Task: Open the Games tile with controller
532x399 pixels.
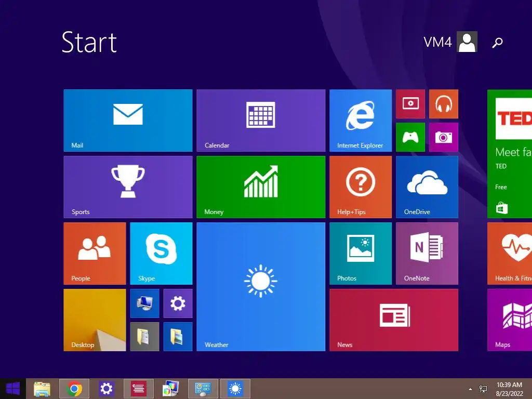Action: (410, 137)
